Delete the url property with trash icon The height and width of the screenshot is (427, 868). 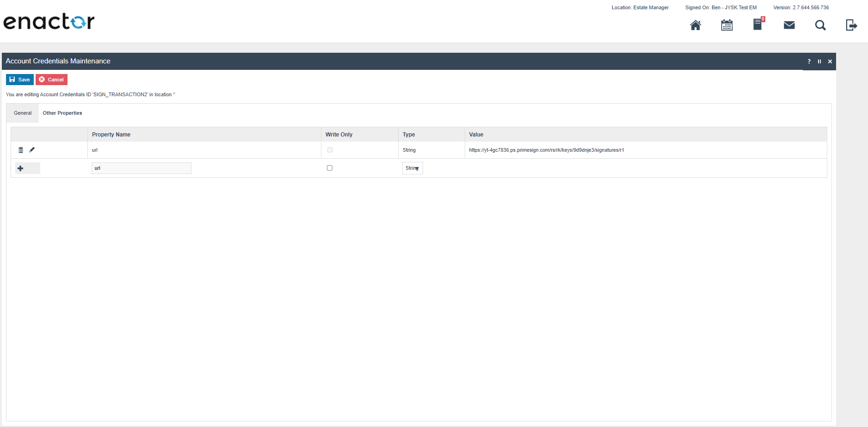(21, 150)
